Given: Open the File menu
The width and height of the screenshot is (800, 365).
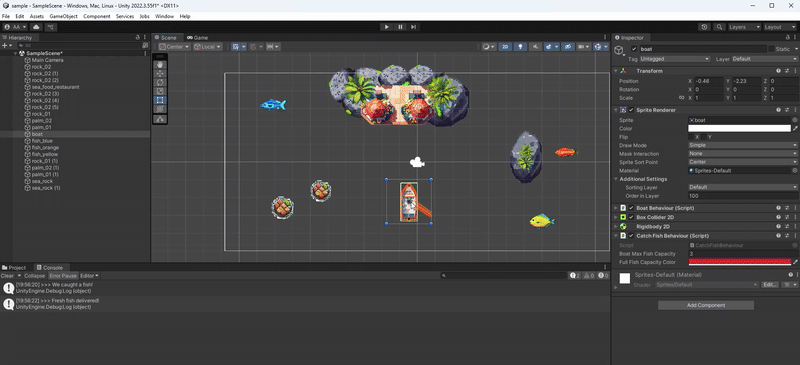Looking at the screenshot, I should (6, 16).
